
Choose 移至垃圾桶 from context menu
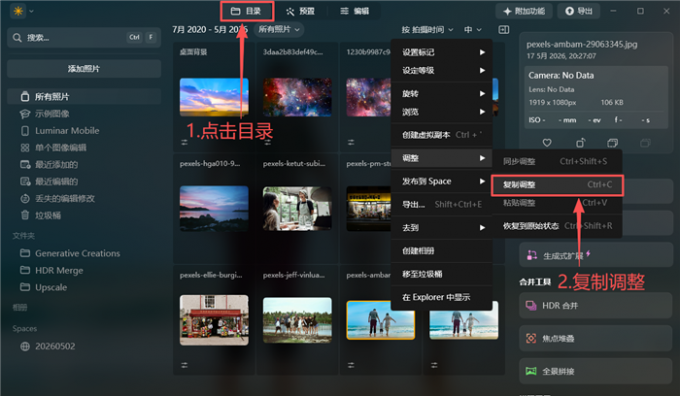[441, 274]
